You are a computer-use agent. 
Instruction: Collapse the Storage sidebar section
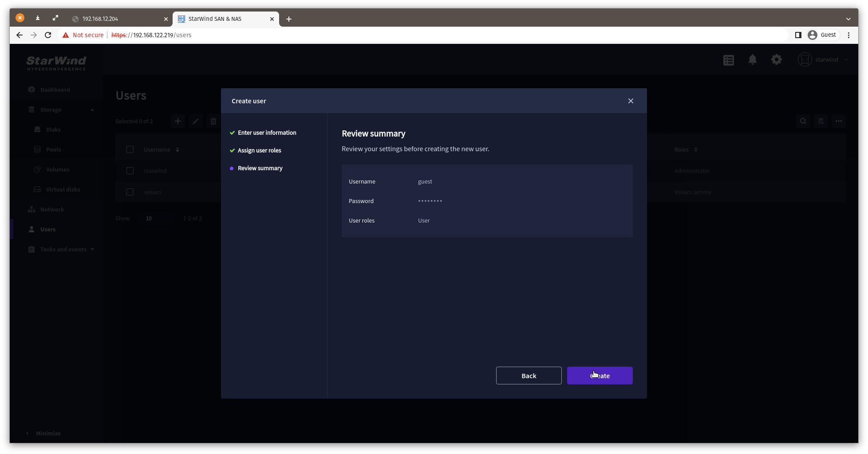point(92,110)
